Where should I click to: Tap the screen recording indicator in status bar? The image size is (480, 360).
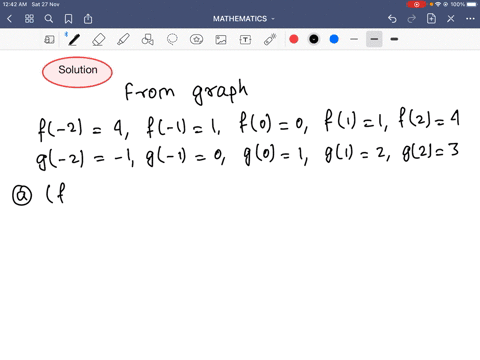point(416,4)
